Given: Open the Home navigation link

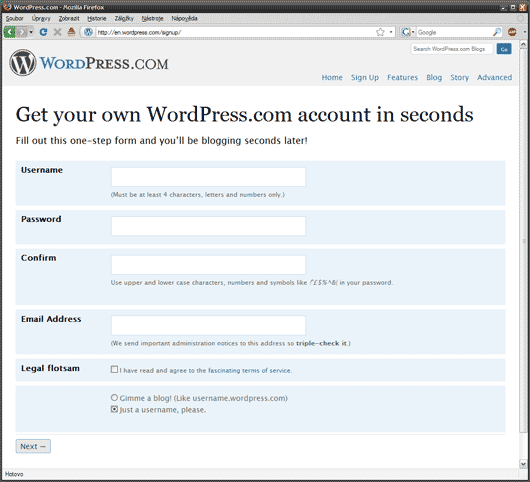Looking at the screenshot, I should coord(332,77).
